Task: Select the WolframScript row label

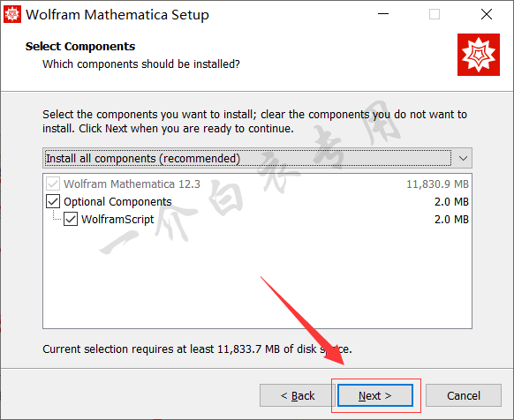Action: (x=117, y=219)
